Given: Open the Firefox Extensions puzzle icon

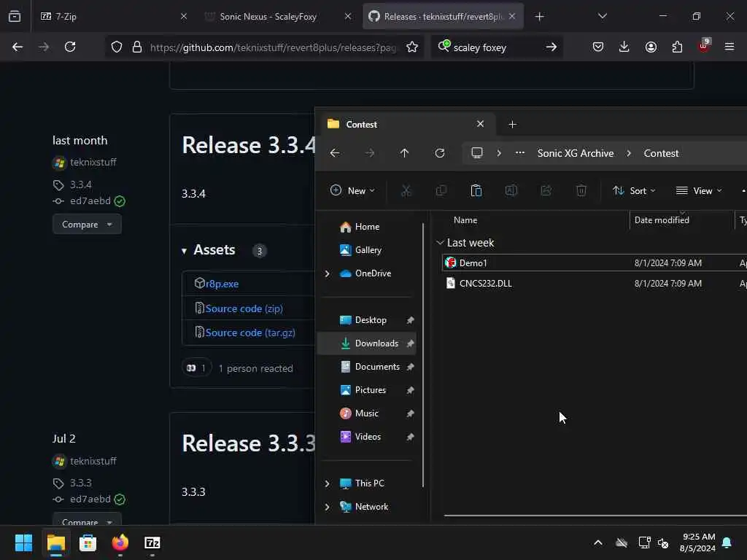Looking at the screenshot, I should (x=677, y=47).
